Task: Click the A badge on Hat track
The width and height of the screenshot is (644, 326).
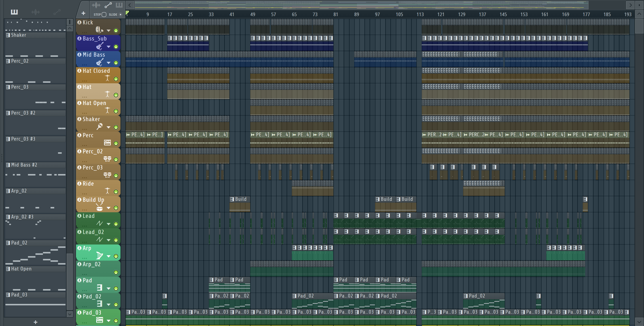Action: 80,87
